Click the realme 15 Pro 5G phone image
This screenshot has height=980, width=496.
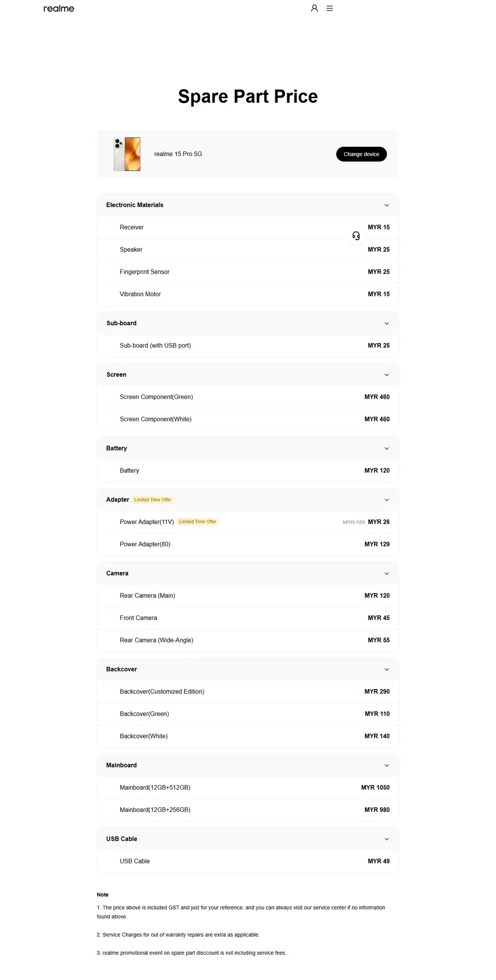[x=127, y=154]
